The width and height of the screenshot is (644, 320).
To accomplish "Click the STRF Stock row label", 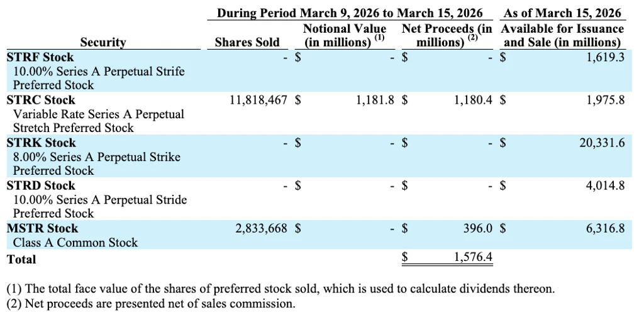I will (40, 57).
